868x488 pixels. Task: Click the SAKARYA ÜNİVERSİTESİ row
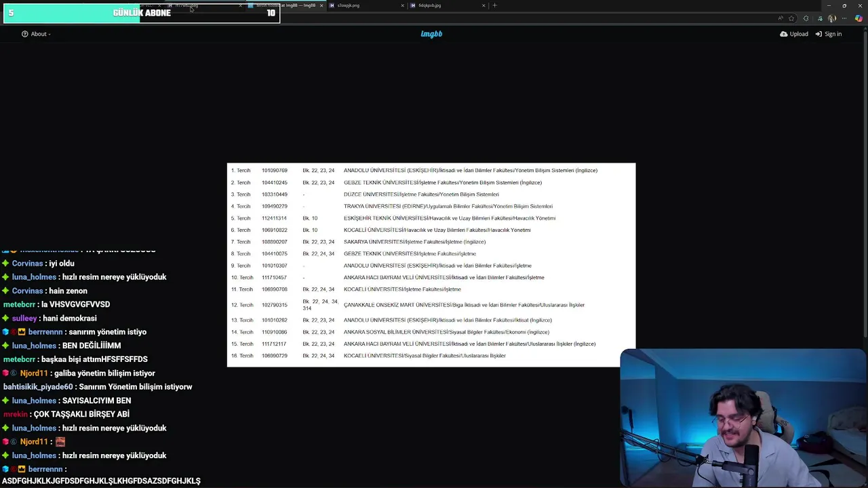coord(414,242)
